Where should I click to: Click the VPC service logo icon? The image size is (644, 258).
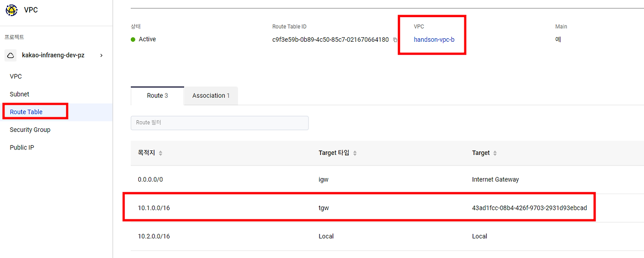(x=11, y=10)
